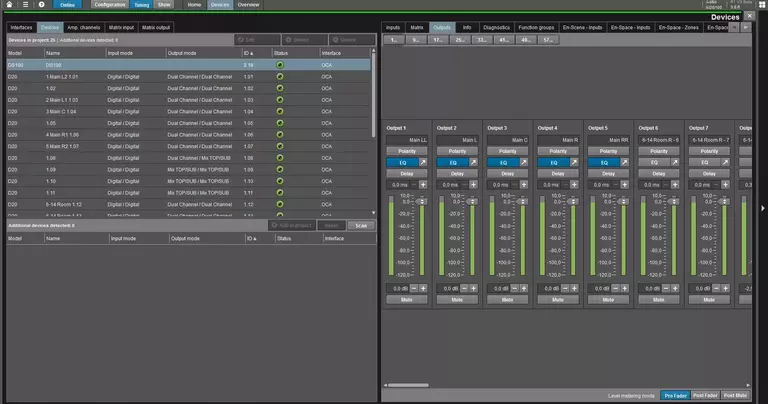Click the help question mark icon
Screen dimensions: 768x404
42,5
